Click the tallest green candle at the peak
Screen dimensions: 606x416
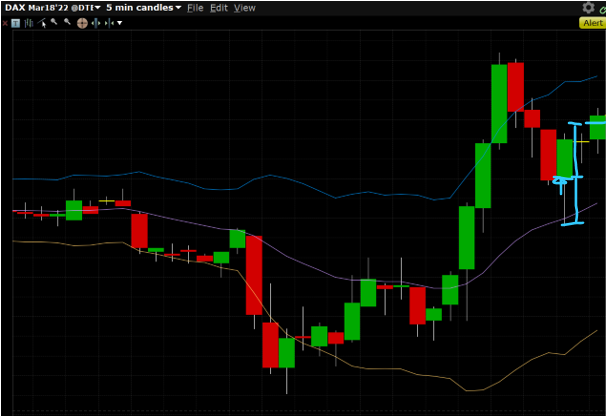pos(499,104)
